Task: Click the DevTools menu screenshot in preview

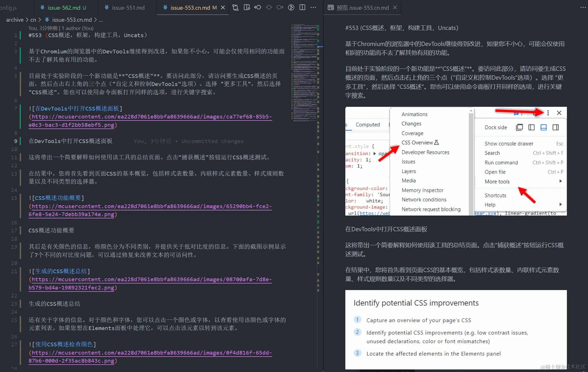Action: [456, 161]
